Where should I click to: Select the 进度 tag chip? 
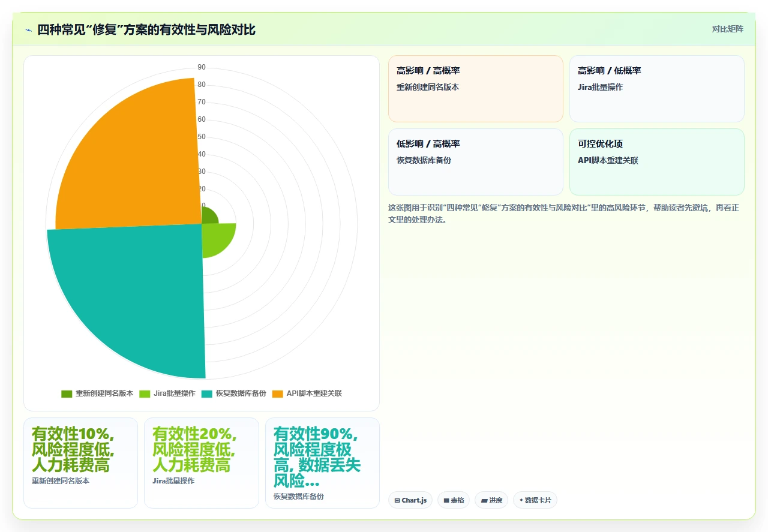tap(491, 500)
